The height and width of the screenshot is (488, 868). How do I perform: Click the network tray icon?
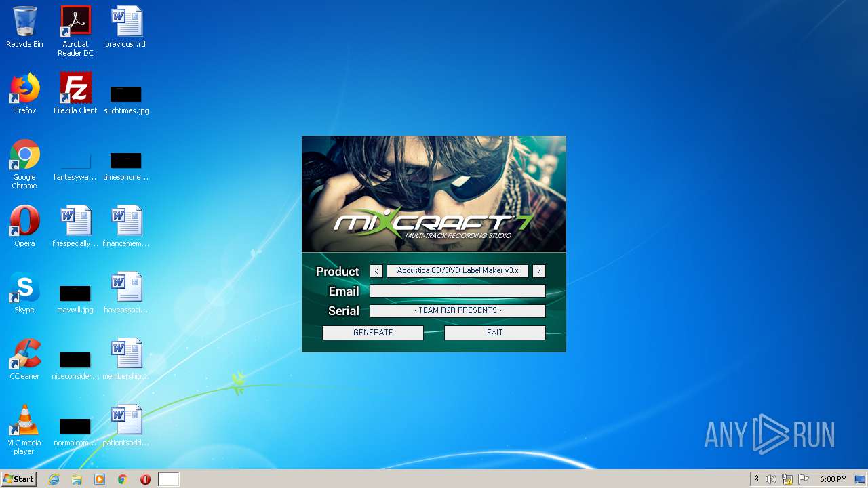(x=787, y=479)
